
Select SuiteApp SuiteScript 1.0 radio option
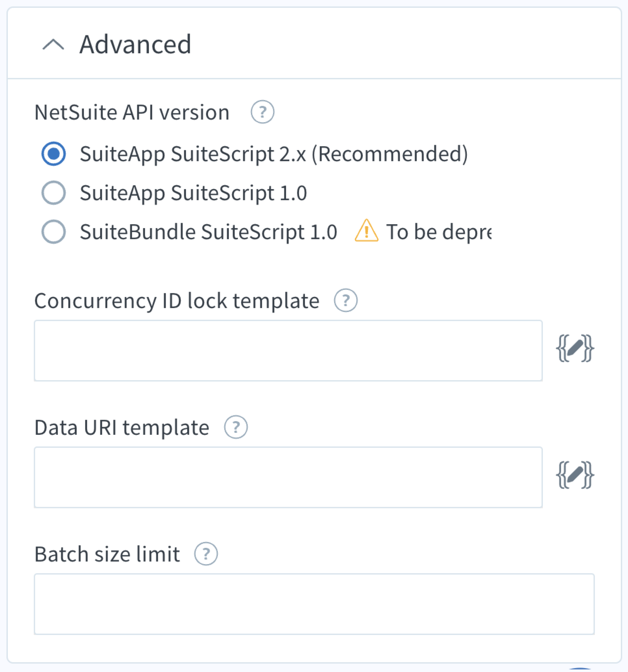(53, 193)
